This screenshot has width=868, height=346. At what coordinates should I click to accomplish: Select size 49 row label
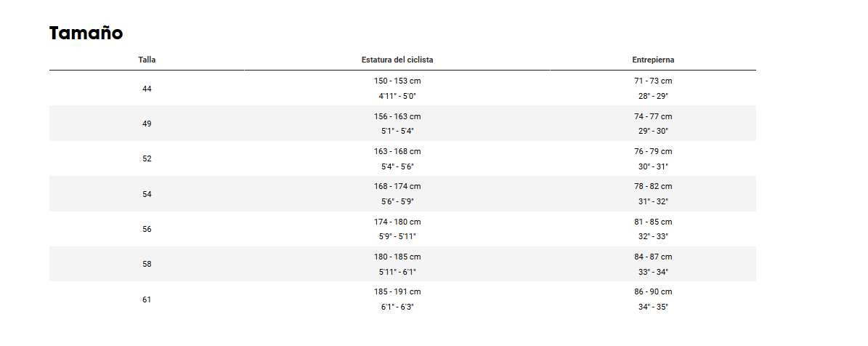coord(147,124)
